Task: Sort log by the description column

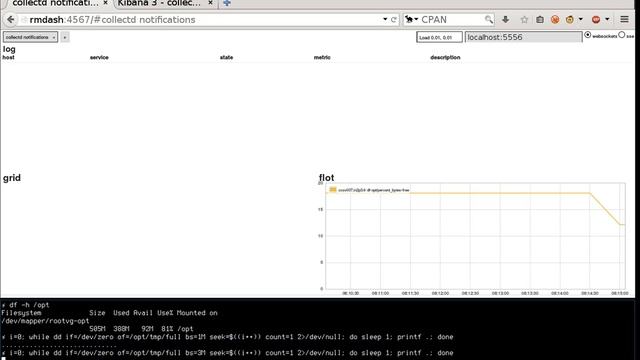Action: pyautogui.click(x=445, y=58)
